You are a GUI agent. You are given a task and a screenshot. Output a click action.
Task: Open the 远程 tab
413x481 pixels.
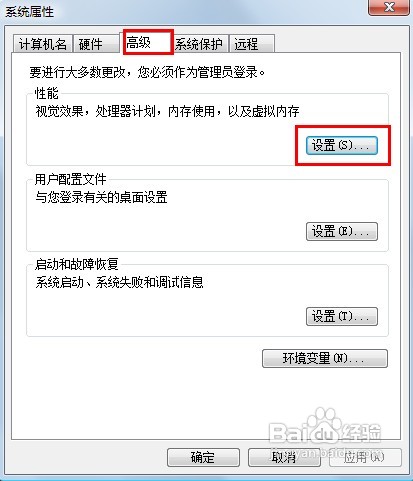point(252,44)
